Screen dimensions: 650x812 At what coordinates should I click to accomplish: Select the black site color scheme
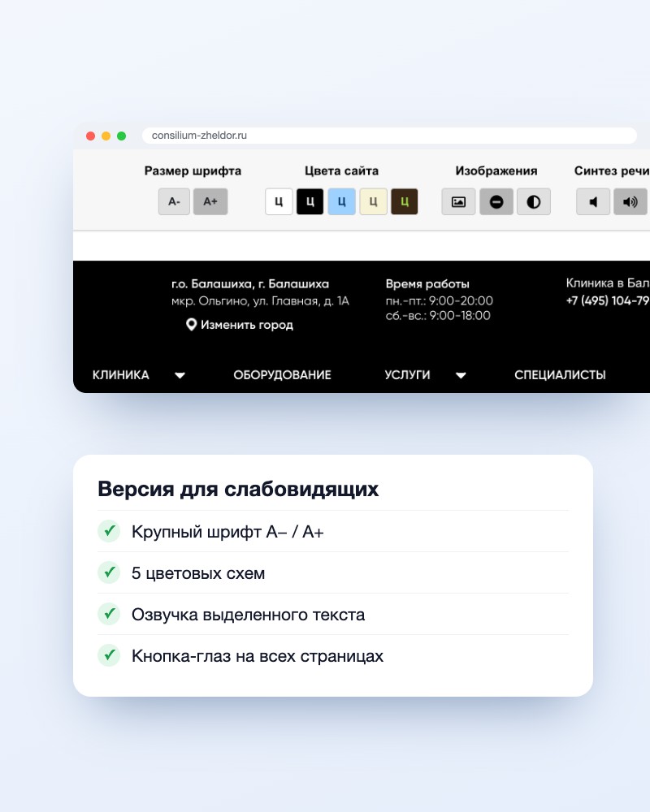(x=310, y=201)
